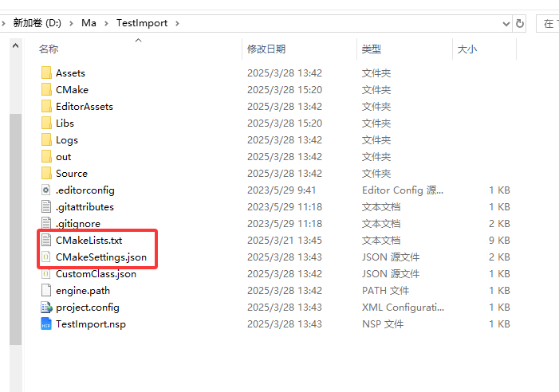Select the EditorAssets folder name

point(84,107)
